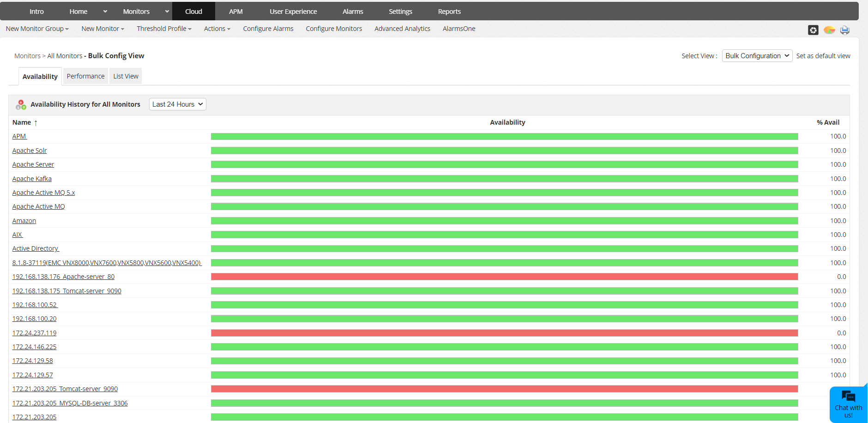Click the chevron beside the Home menu
The image size is (868, 423).
[105, 11]
